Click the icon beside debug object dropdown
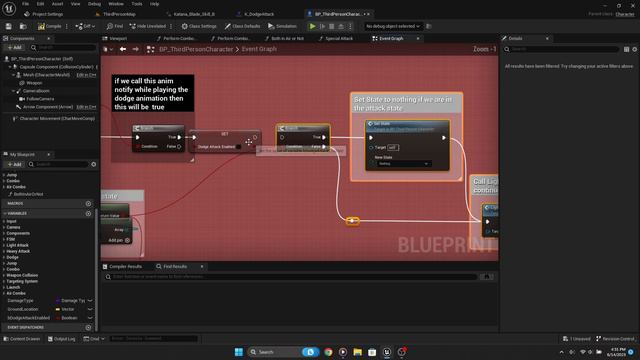Viewport: 640px width, 360px height. click(429, 26)
